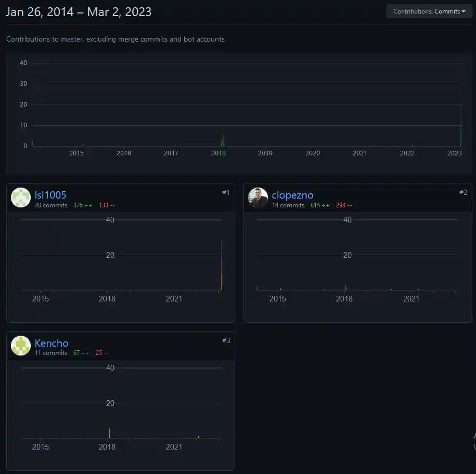Click the 133 -- deletions count
476x474 pixels.
pyautogui.click(x=107, y=205)
